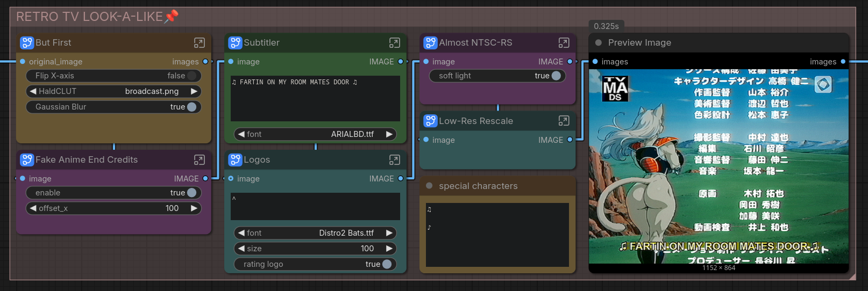The height and width of the screenshot is (291, 868).
Task: Open the Logos font Distro2 Bats.ttf combo
Action: pos(315,233)
